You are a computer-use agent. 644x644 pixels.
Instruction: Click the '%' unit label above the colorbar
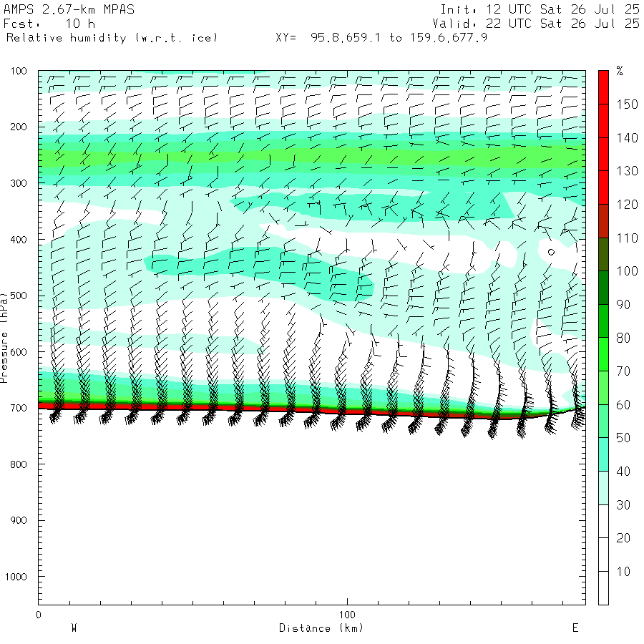click(x=620, y=71)
